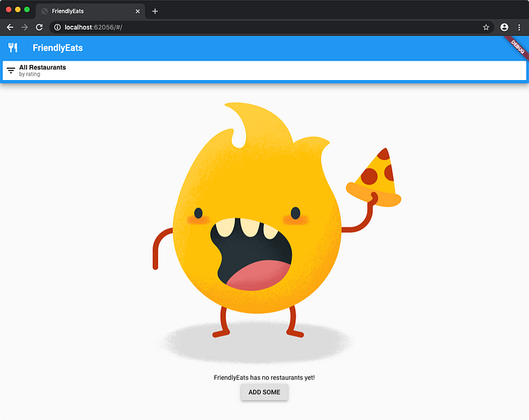Click 'FriendlyEats has no restaurants yet!' text
529x420 pixels.
(x=264, y=378)
